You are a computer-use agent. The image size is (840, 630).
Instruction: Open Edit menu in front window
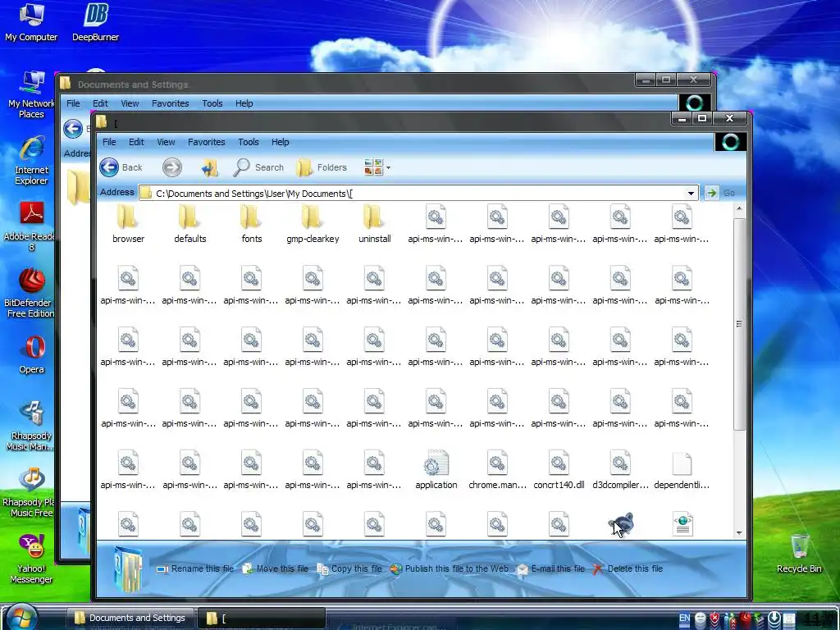point(136,142)
